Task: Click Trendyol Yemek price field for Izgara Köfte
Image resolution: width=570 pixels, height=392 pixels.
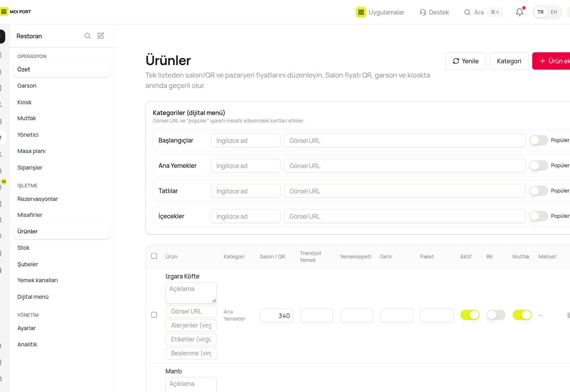Action: tap(317, 315)
